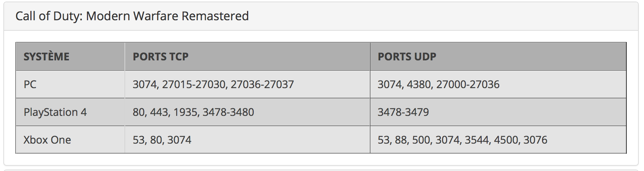This screenshot has height=171, width=644.
Task: Select the SYSTÈME column header
Action: (46, 57)
